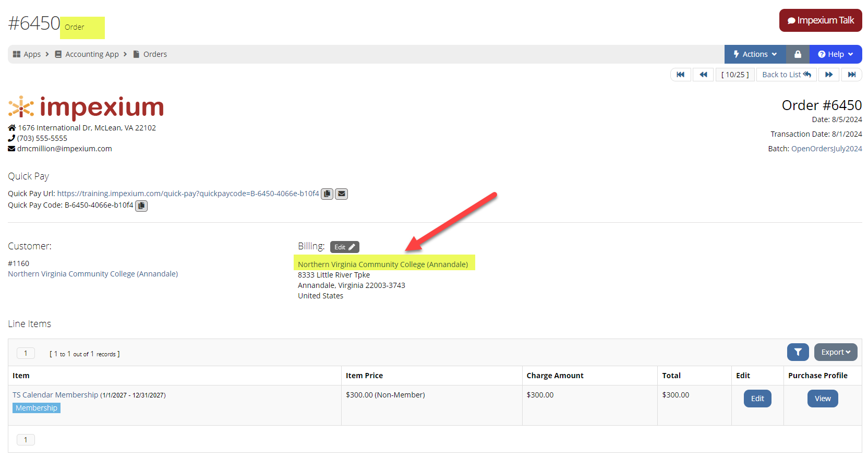Click Back to List button

[x=787, y=75]
